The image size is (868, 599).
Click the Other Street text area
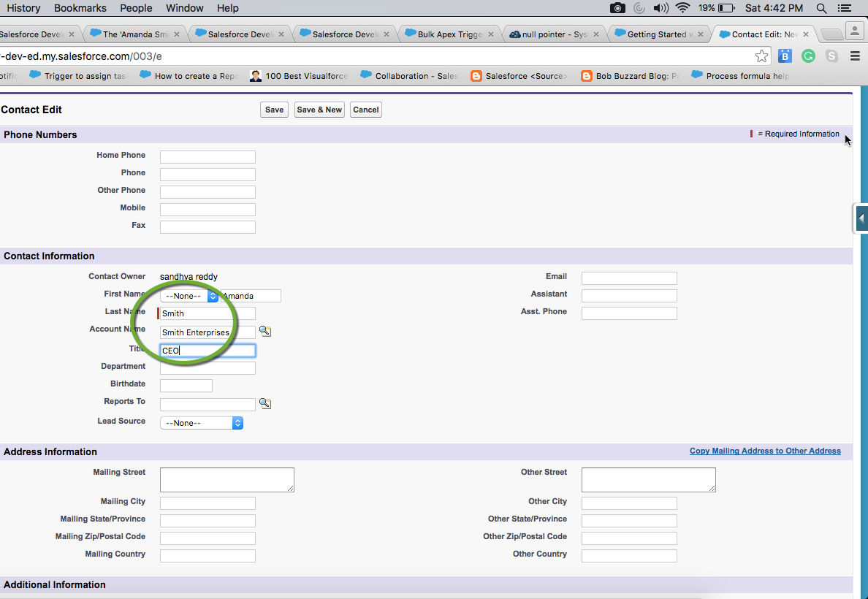pos(648,480)
